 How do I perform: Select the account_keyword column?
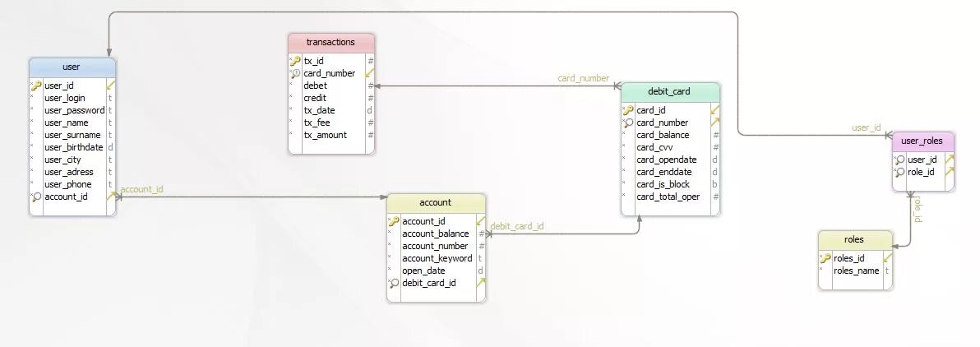click(437, 258)
